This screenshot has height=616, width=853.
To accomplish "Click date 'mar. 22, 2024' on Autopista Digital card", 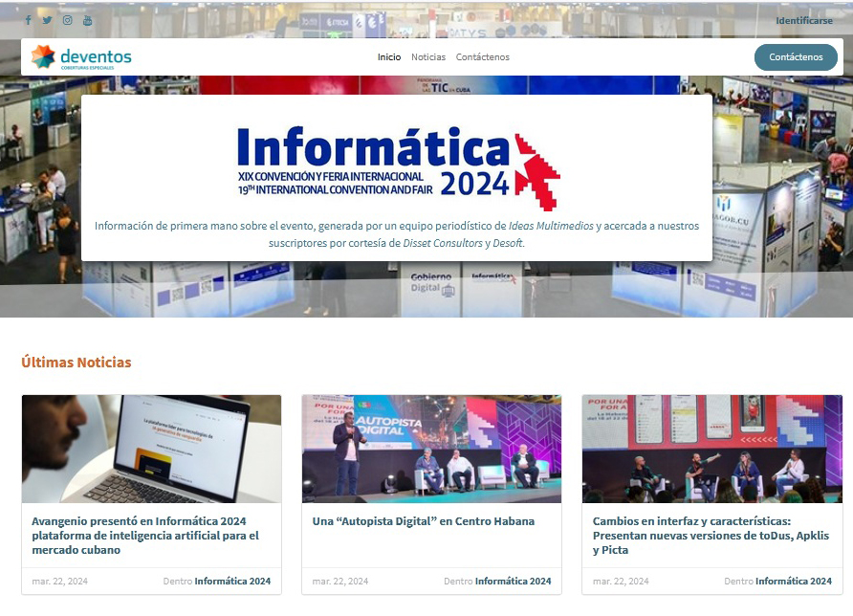I will click(340, 582).
